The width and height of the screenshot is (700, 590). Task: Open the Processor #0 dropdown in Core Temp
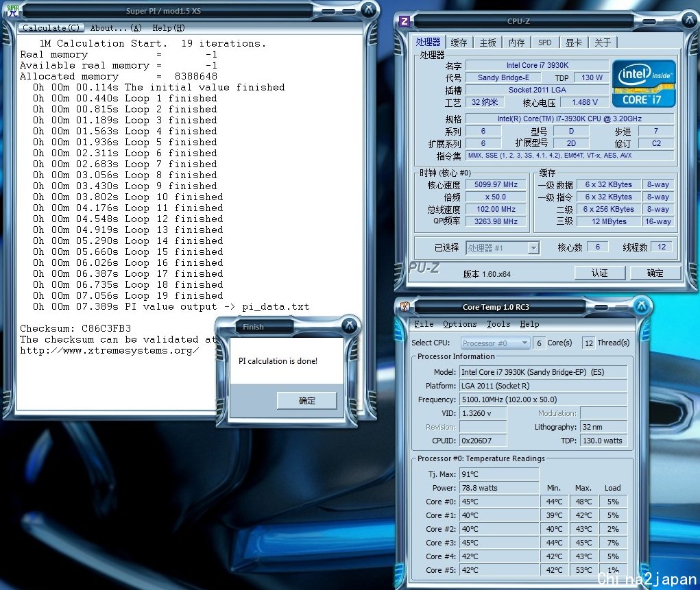[495, 343]
